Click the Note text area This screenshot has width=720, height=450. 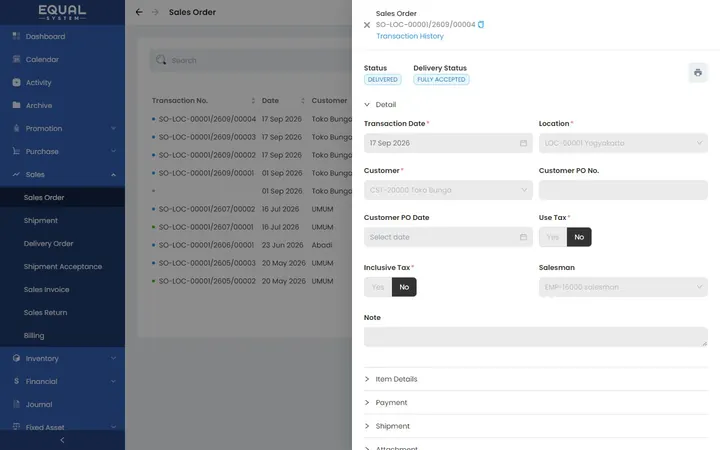[x=536, y=337]
